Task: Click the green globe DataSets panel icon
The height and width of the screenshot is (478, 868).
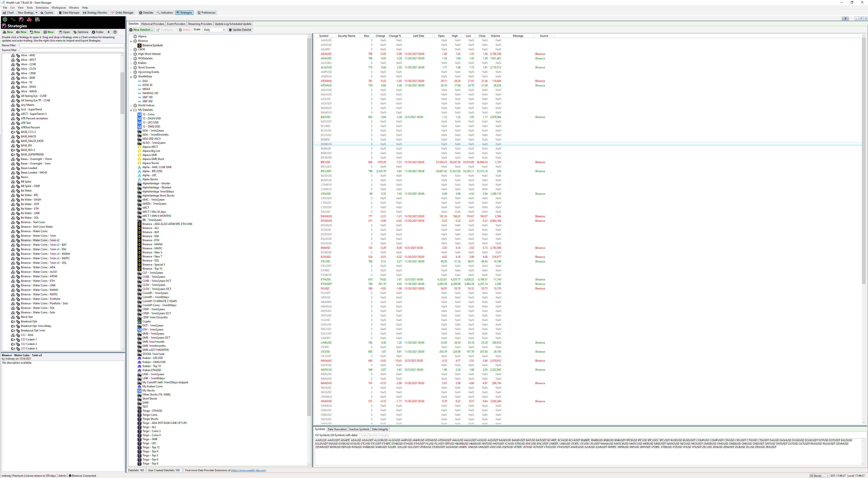Action: tap(5, 20)
